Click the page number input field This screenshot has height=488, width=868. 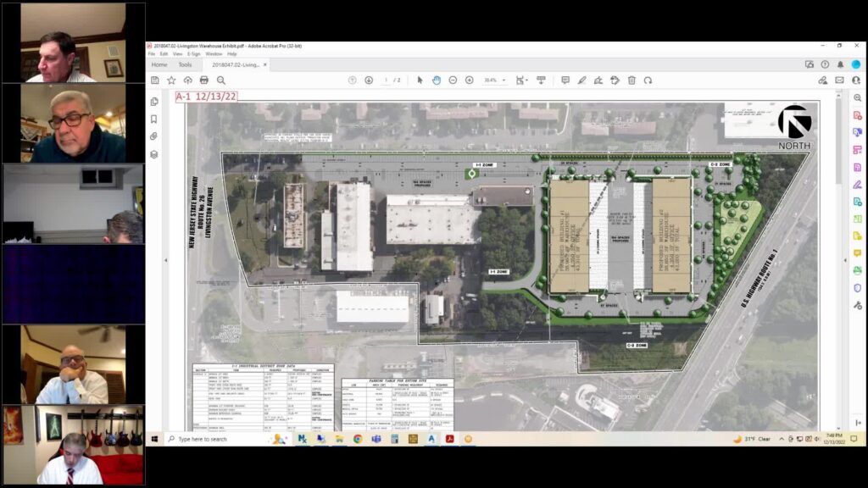[387, 80]
